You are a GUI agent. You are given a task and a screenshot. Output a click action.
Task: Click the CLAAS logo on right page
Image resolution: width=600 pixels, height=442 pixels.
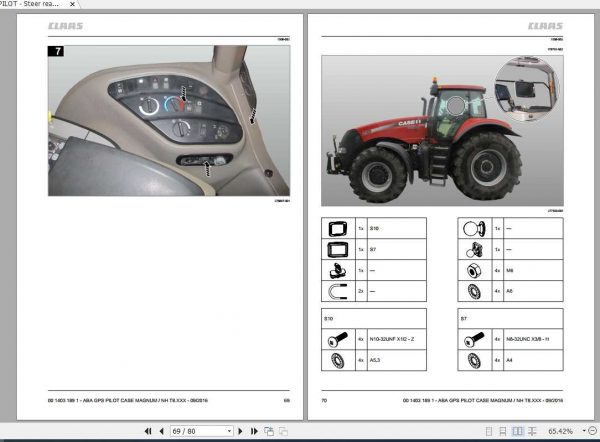click(545, 26)
